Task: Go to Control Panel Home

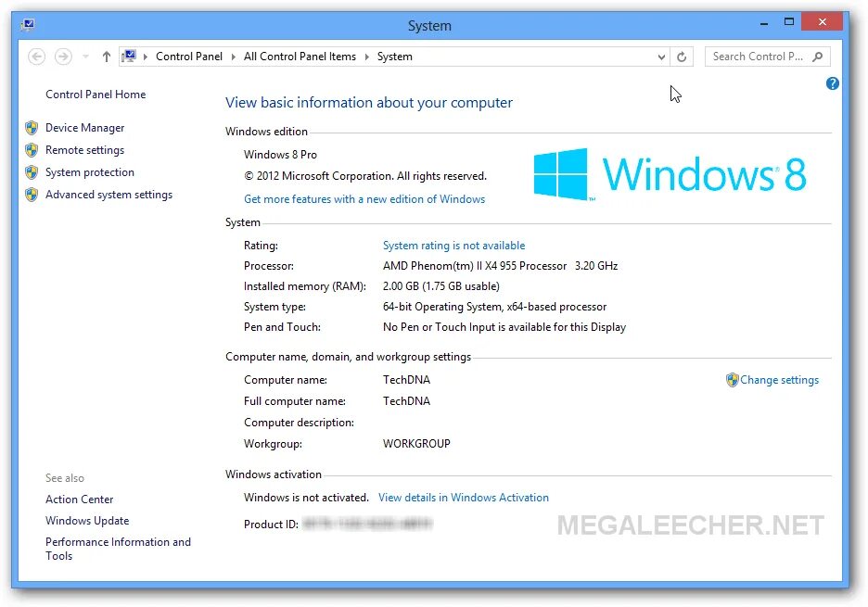Action: point(96,95)
